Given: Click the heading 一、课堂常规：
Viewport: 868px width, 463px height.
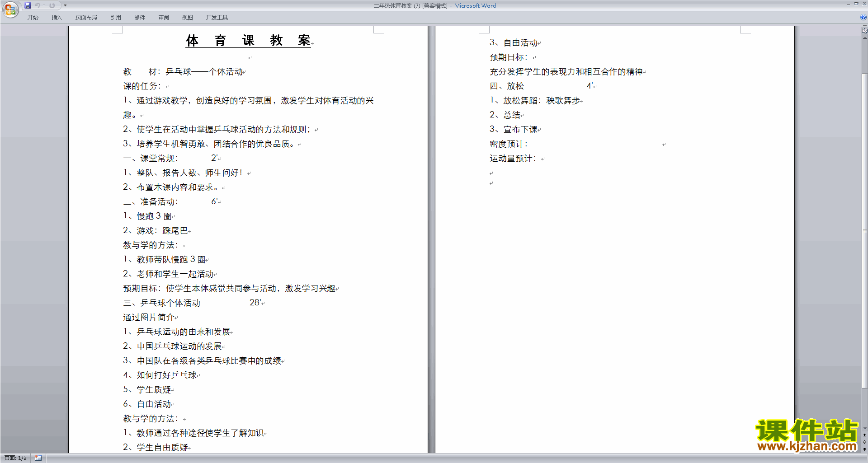Looking at the screenshot, I should (151, 159).
